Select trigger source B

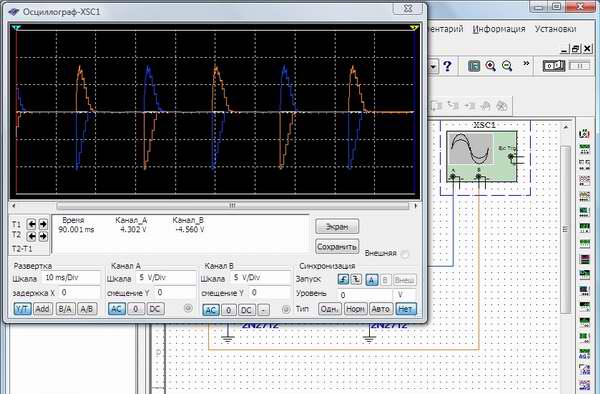pyautogui.click(x=385, y=280)
